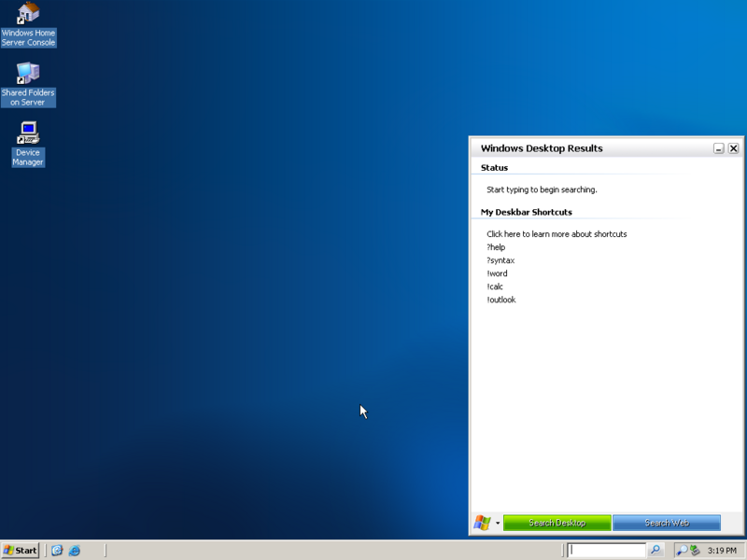Select Shared Folders on Server desktop icon
747x560 pixels.
[28, 84]
